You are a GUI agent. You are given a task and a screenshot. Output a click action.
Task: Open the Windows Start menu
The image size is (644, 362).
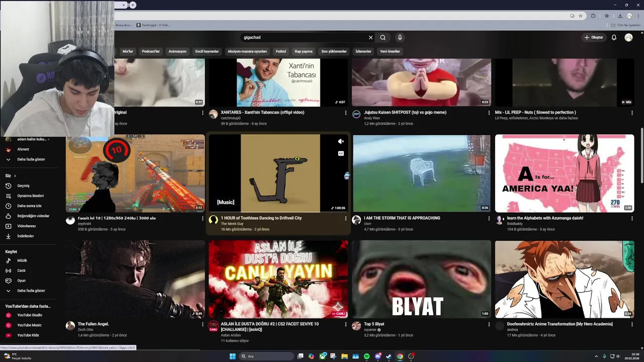click(x=232, y=356)
